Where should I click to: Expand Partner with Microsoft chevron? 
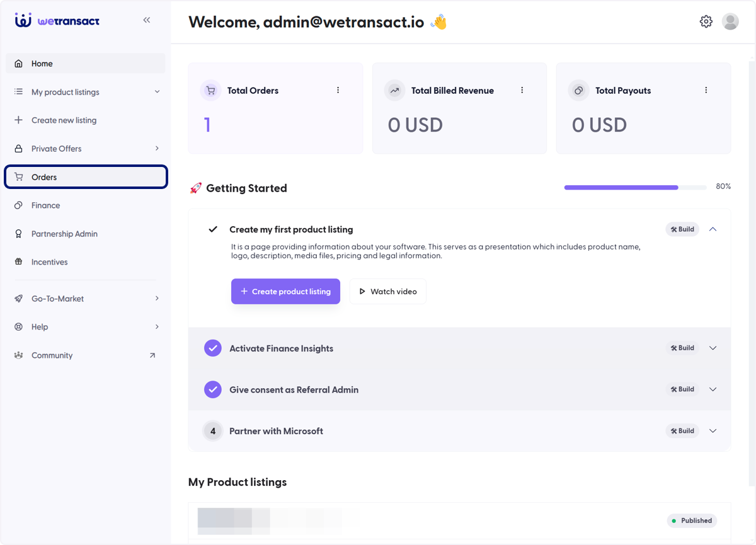tap(713, 431)
